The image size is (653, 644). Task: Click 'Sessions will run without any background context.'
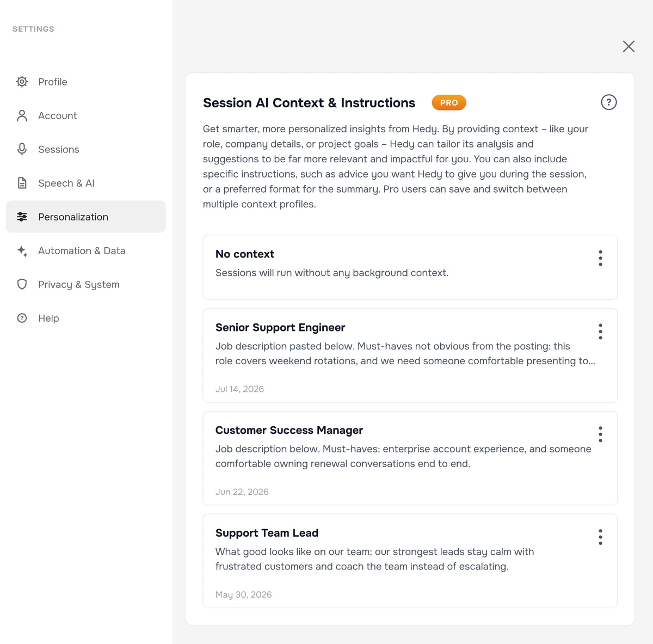[x=332, y=273]
